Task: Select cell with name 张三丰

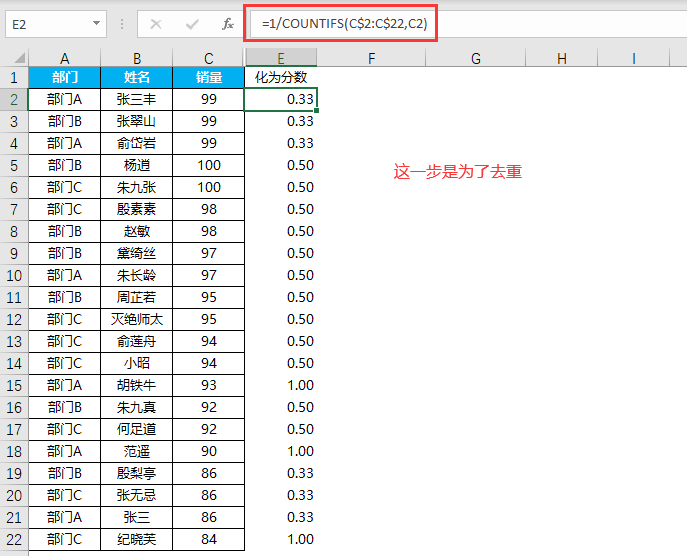Action: pos(137,99)
